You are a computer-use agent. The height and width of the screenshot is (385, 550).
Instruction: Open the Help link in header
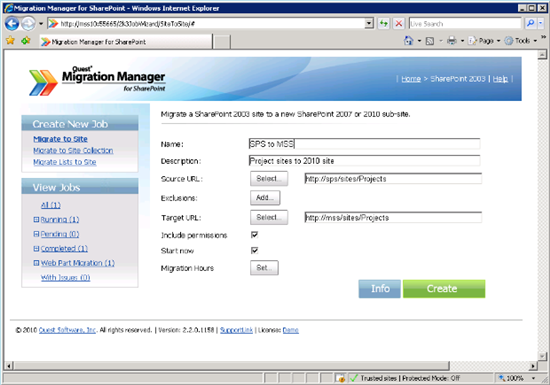point(500,79)
